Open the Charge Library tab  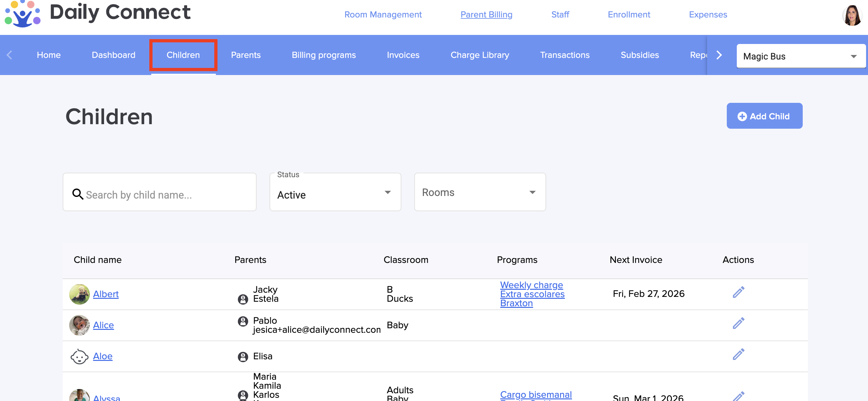tap(480, 55)
